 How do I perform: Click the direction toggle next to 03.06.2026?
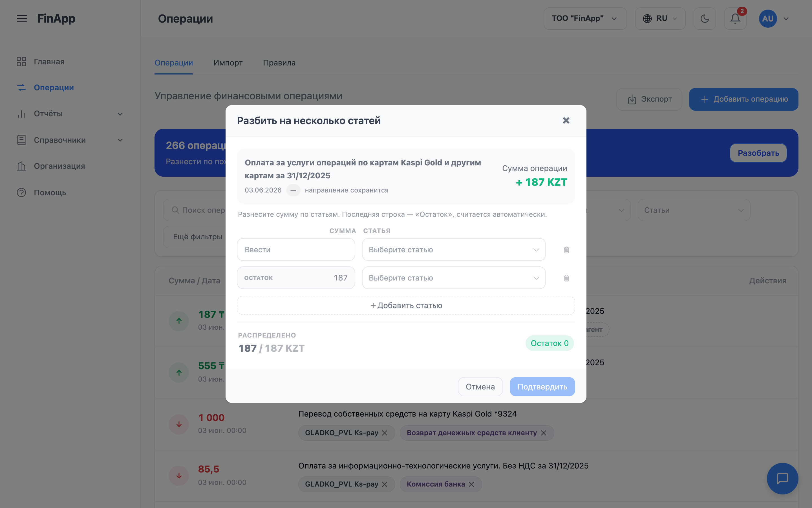tap(293, 190)
